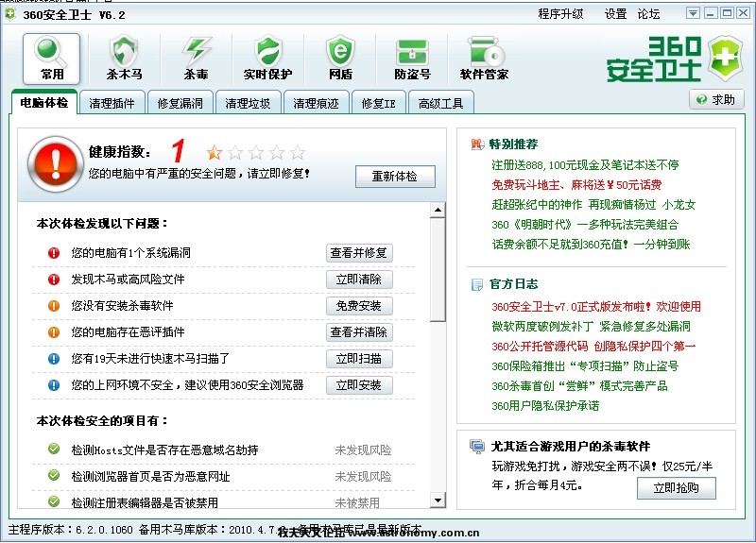Open link 赶超张纪中的神作 再现痴情杨过 小龙女
The width and height of the screenshot is (756, 543).
(x=593, y=205)
